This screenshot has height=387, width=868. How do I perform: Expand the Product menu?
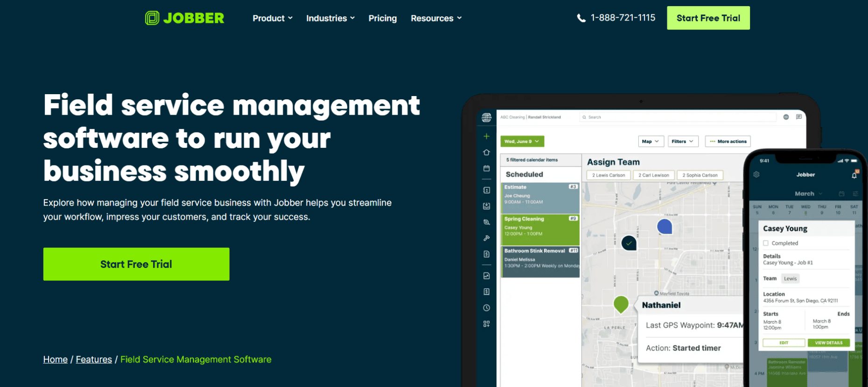pyautogui.click(x=273, y=18)
